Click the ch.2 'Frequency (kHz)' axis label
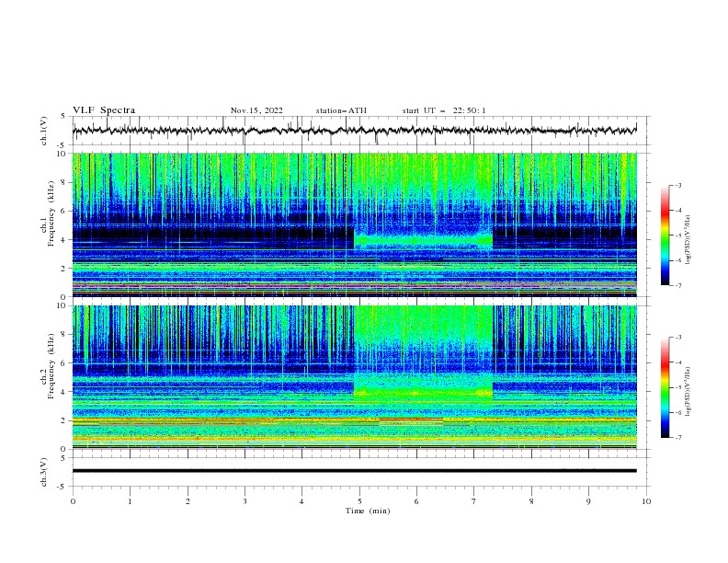This screenshot has width=728, height=563. tap(51, 366)
